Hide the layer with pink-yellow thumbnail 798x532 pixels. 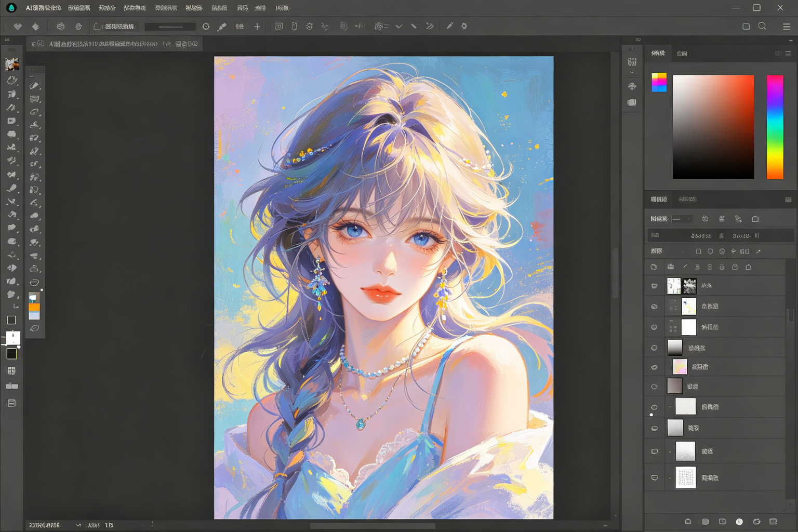coord(654,367)
